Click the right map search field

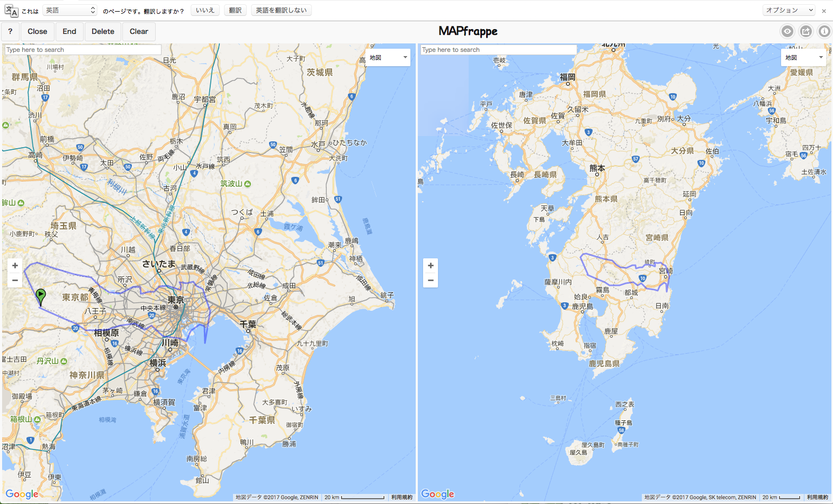pyautogui.click(x=499, y=50)
